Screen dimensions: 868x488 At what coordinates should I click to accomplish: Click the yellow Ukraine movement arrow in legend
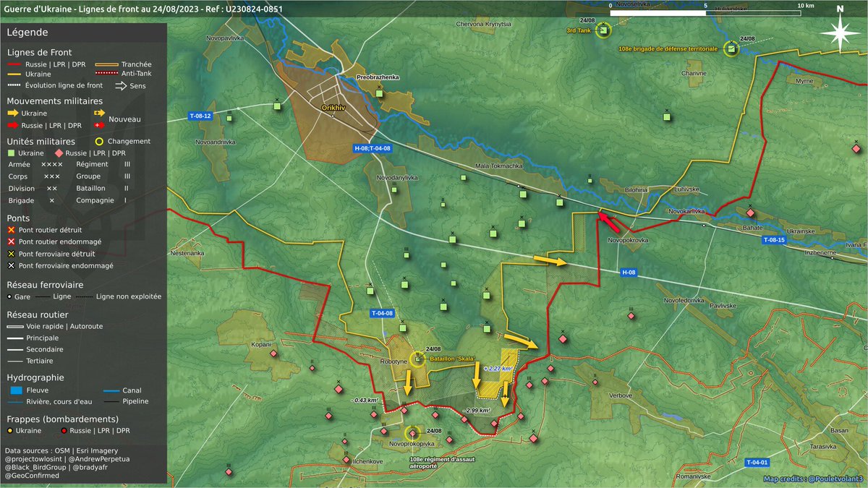coord(12,114)
